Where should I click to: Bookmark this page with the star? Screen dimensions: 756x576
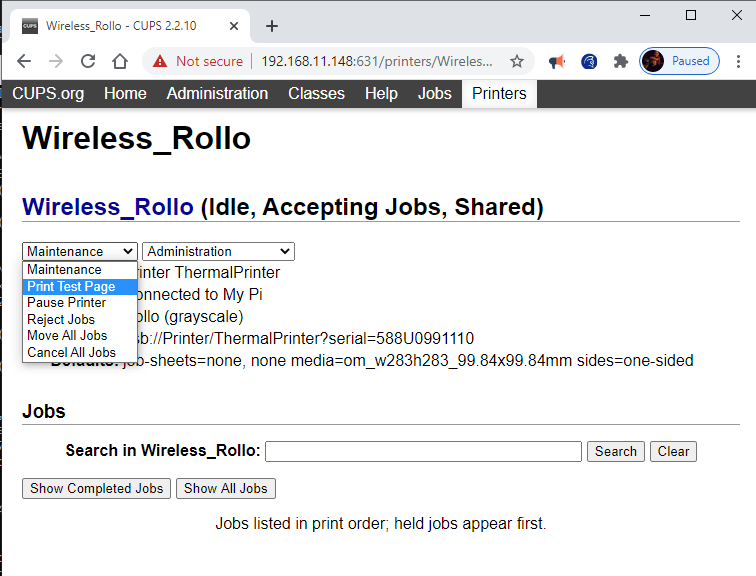517,61
